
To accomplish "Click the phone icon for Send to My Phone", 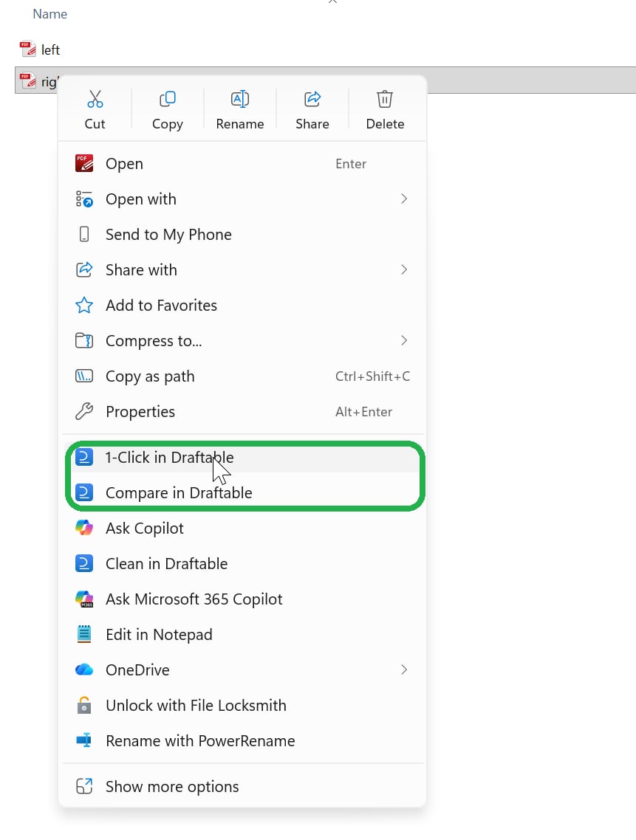I will click(84, 234).
